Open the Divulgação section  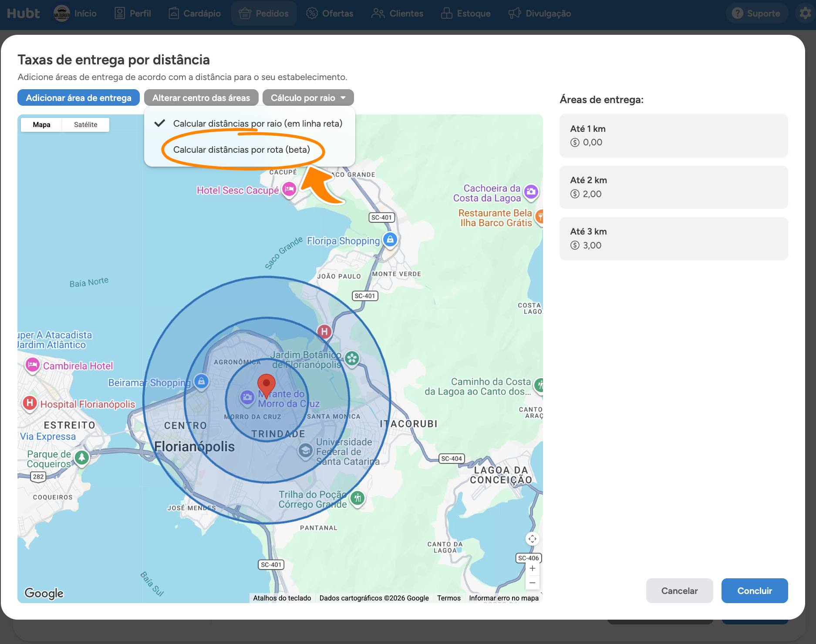click(540, 13)
